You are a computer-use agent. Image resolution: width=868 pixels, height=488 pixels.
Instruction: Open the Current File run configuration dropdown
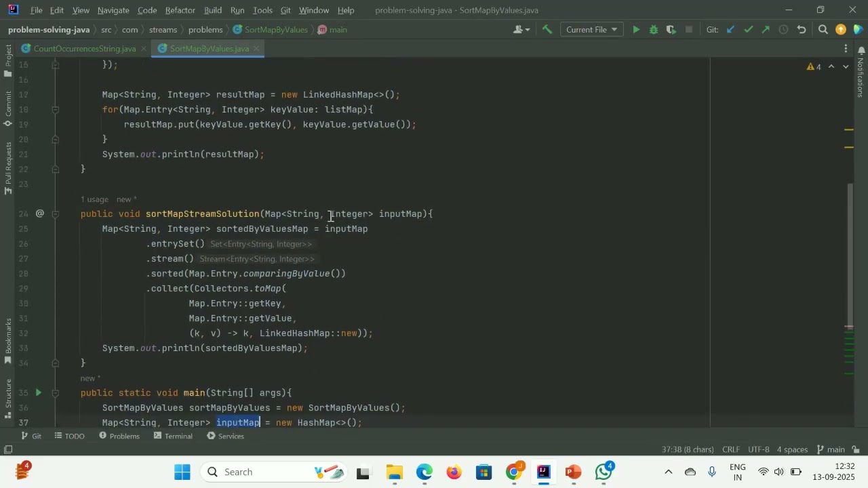591,30
